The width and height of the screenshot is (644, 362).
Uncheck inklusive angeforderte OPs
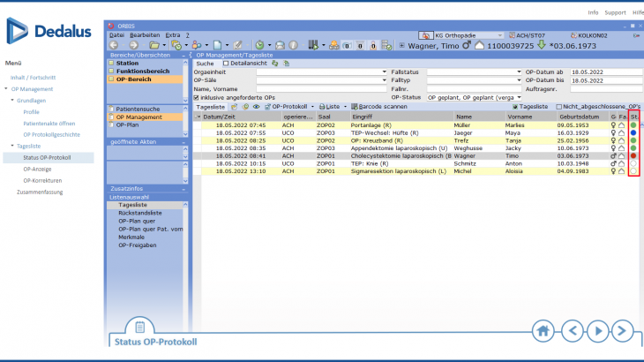[x=196, y=96]
